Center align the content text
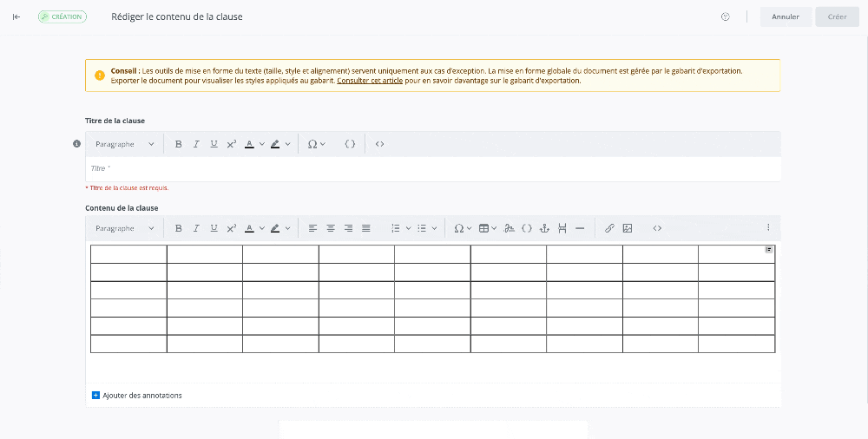 (331, 228)
